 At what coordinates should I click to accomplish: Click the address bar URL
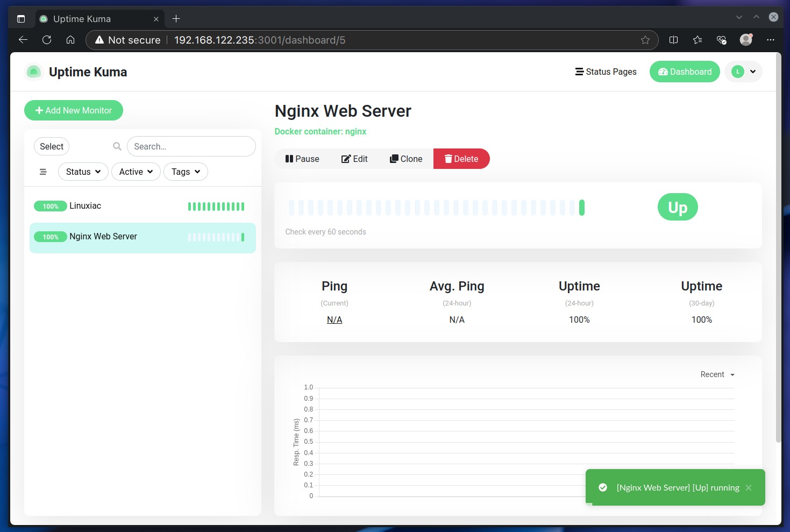pyautogui.click(x=260, y=40)
